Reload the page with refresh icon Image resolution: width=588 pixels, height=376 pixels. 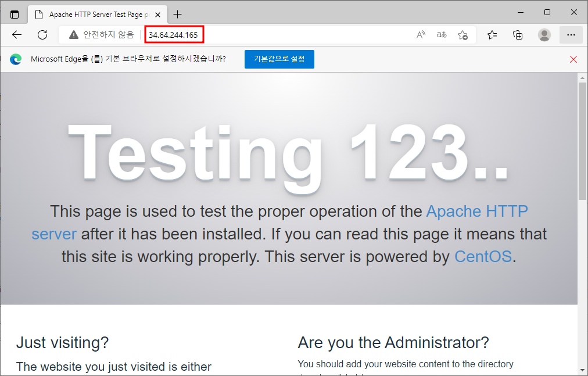(x=42, y=35)
